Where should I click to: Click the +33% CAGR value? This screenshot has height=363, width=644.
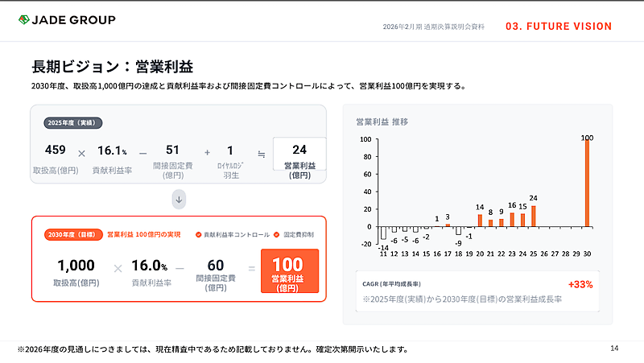580,284
